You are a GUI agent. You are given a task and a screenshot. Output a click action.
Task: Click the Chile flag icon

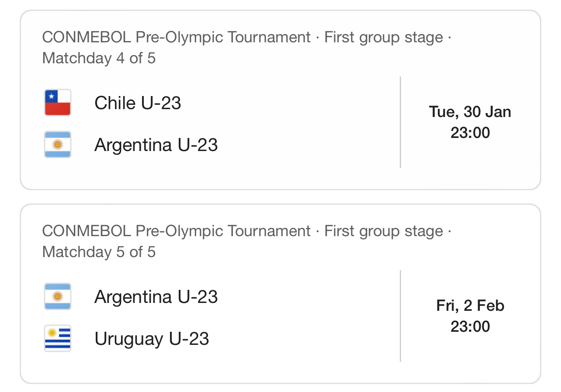(58, 103)
